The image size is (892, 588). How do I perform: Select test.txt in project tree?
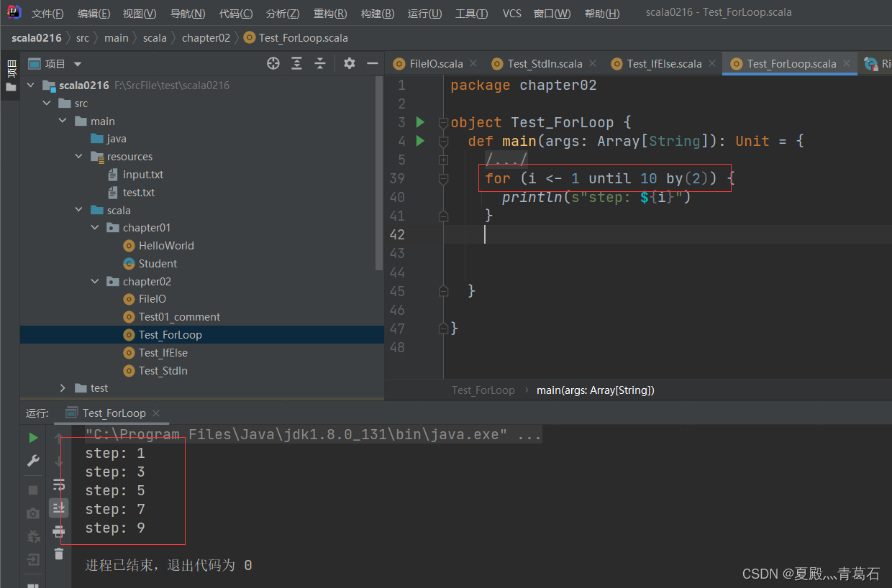tap(139, 193)
